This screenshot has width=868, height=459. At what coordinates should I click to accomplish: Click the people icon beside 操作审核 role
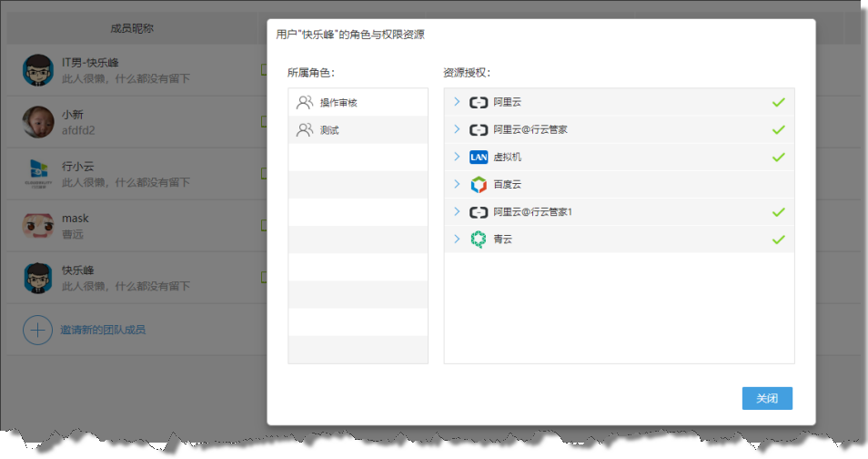tap(305, 103)
